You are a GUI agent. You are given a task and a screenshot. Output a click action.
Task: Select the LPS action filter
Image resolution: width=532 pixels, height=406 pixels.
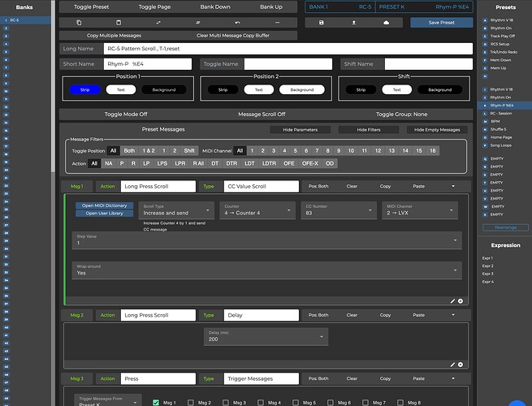(x=162, y=163)
